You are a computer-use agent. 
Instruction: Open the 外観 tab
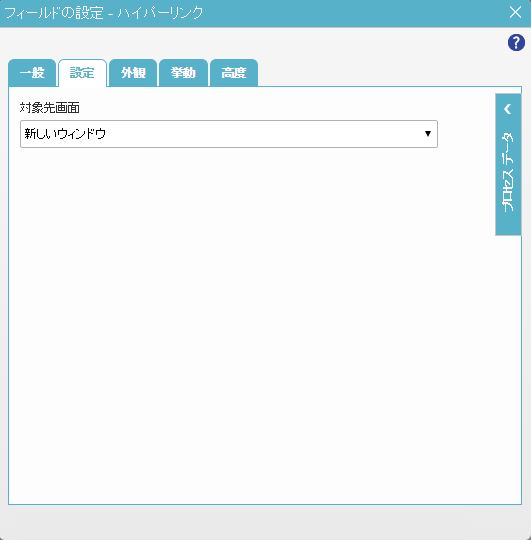pyautogui.click(x=133, y=73)
